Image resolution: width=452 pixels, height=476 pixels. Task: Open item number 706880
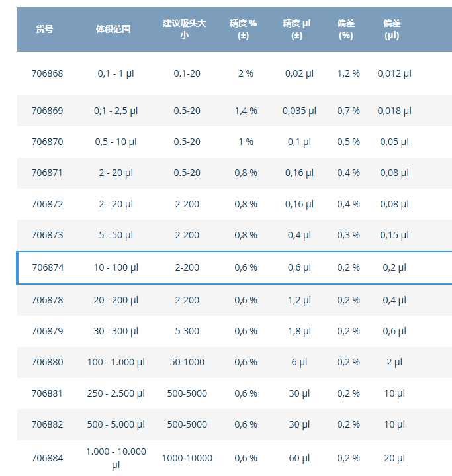(48, 362)
